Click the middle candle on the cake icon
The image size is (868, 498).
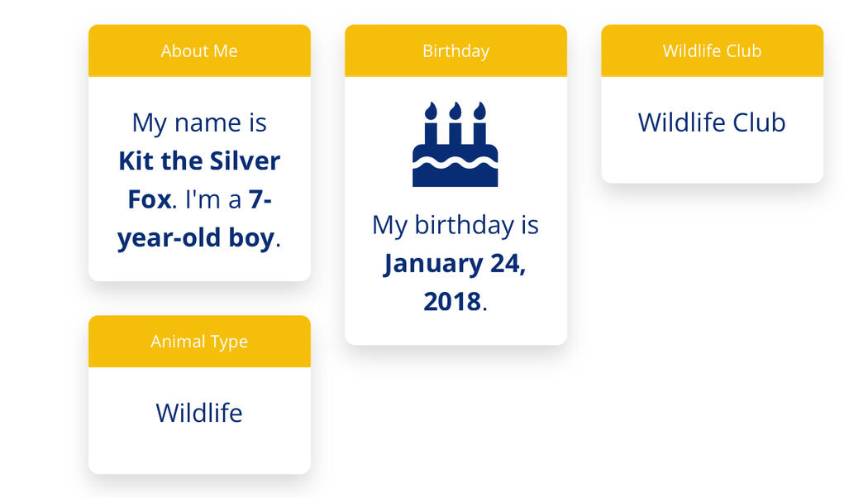point(455,123)
